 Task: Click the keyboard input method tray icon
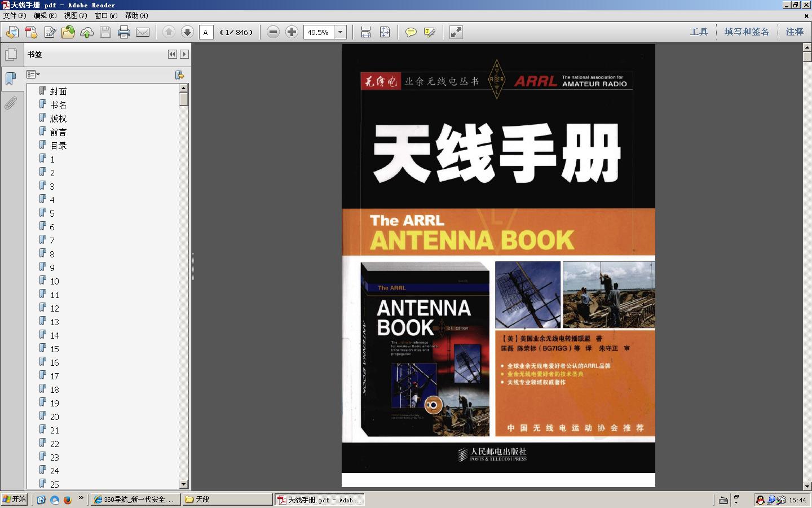coord(723,500)
